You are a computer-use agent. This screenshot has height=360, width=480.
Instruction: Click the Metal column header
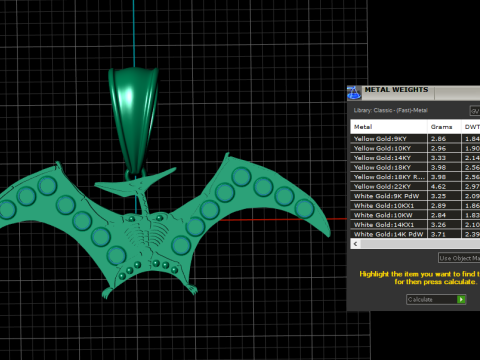tap(389, 127)
